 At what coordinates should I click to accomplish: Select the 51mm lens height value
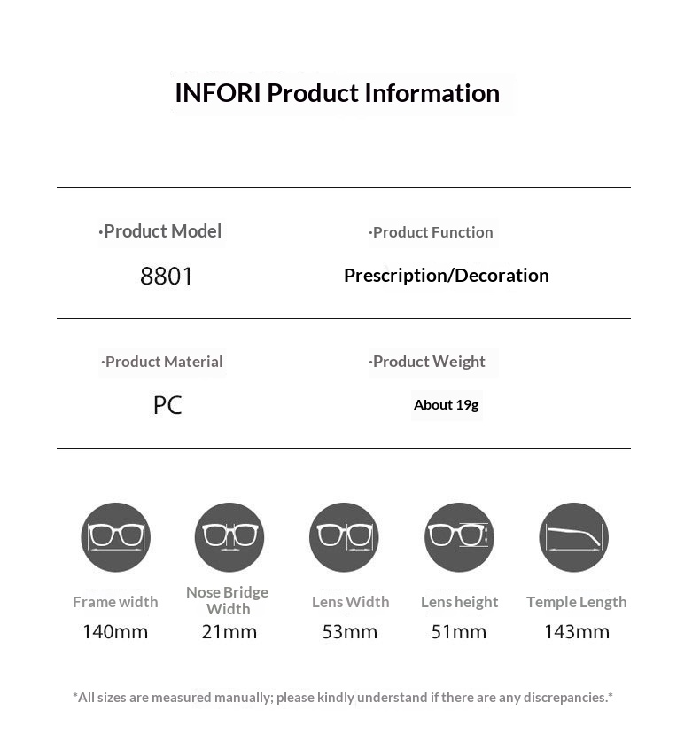coord(459,632)
